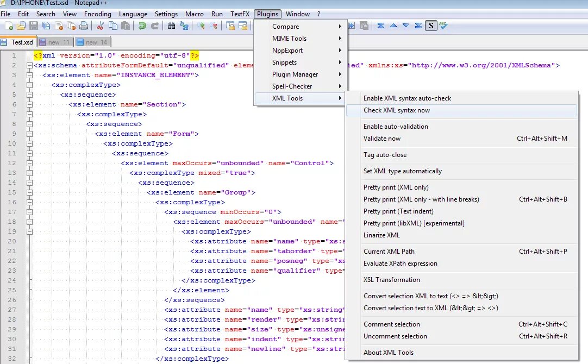Click the Compare previous-difference up arrow
The image size is (588, 364).
(393, 26)
